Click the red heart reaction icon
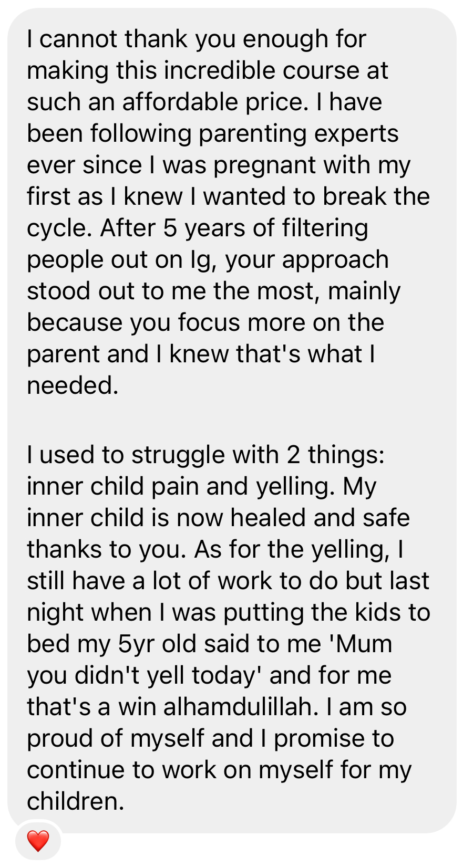This screenshot has height=868, width=463. 38,841
